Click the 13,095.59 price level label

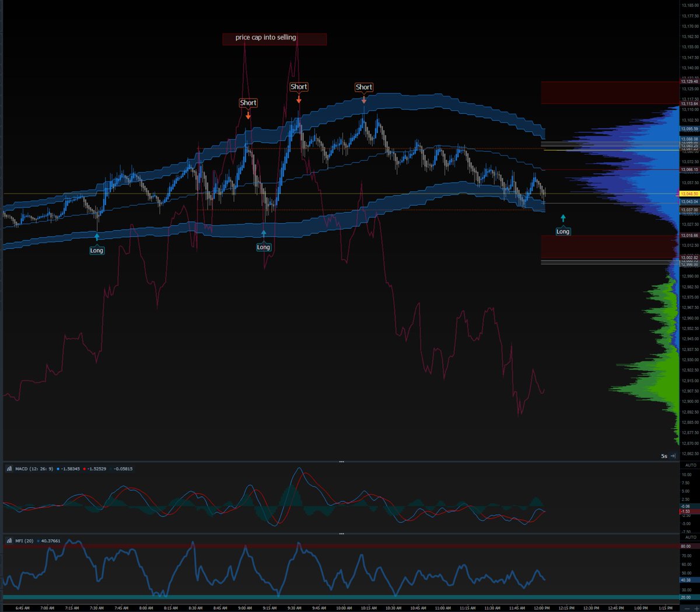click(689, 129)
